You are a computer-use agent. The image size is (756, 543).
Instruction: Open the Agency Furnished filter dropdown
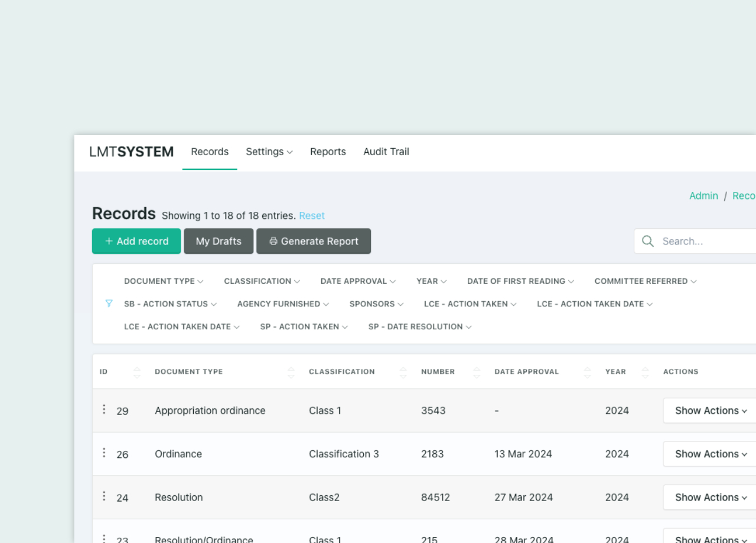pos(283,304)
